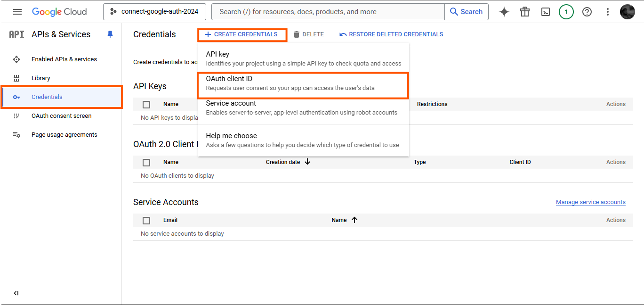Open the Manage service accounts link
644x305 pixels.
pos(591,202)
